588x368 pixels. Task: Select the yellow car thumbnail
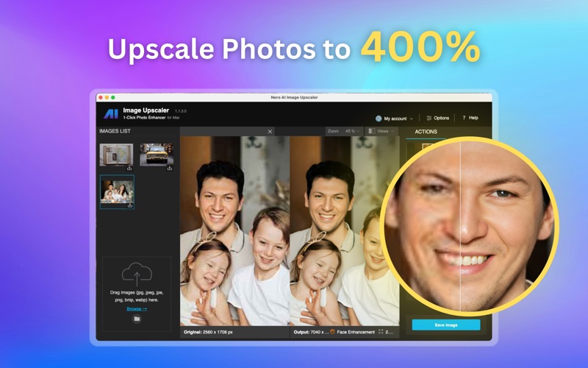[x=157, y=154]
